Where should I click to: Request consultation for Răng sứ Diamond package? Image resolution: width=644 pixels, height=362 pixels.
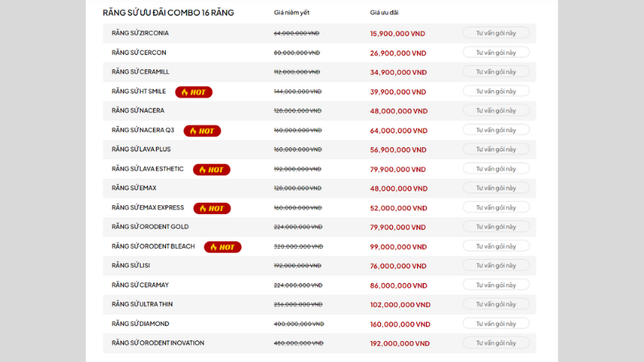tap(496, 323)
